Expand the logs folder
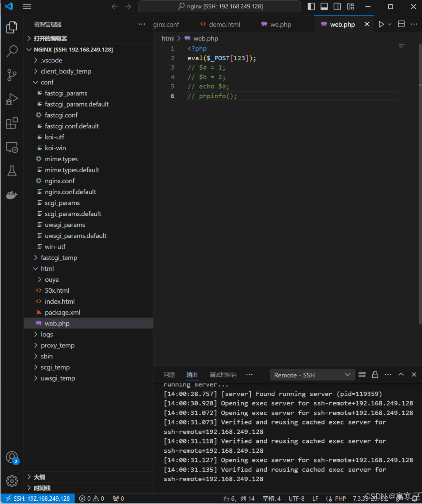 [x=88, y=334]
